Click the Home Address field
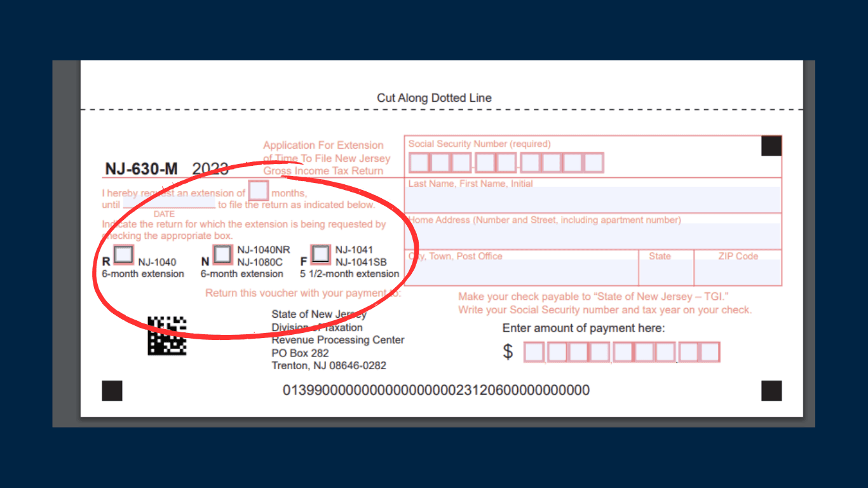Image resolution: width=868 pixels, height=488 pixels. 593,236
